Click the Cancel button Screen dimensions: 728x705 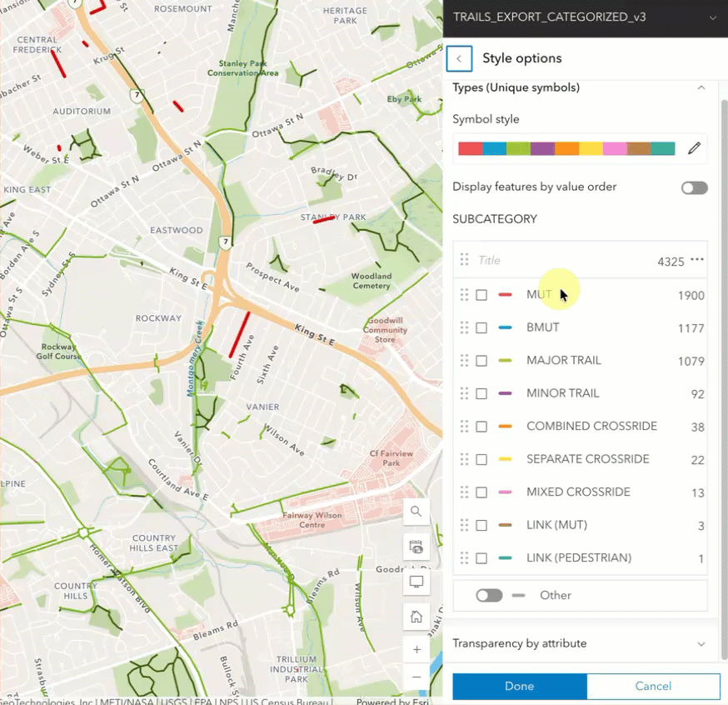tap(653, 686)
